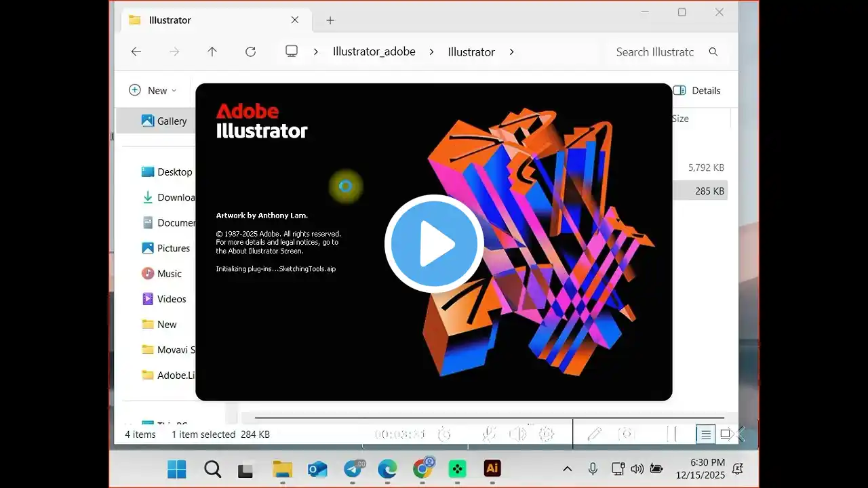Open Music in the navigation pane

162,273
